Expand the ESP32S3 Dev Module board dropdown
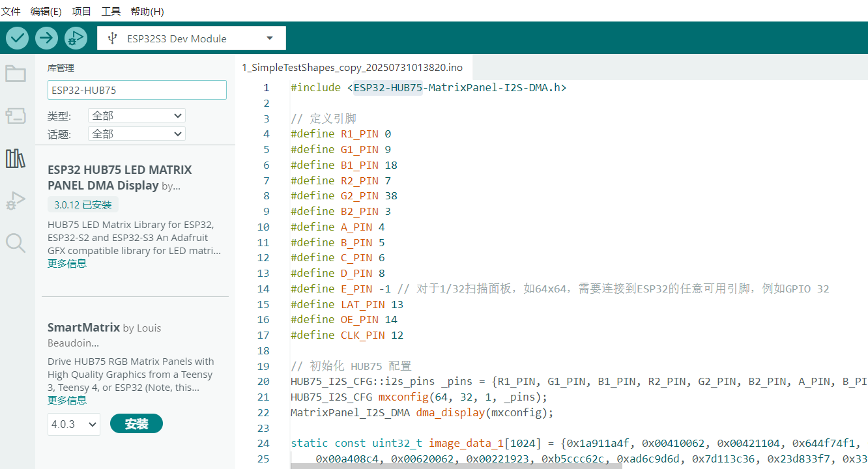 point(192,38)
